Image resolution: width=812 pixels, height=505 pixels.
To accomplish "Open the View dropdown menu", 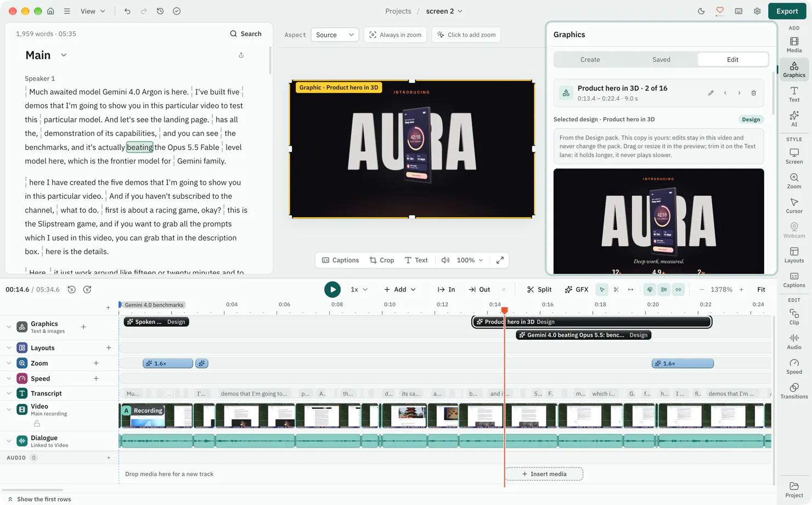I will pyautogui.click(x=93, y=11).
